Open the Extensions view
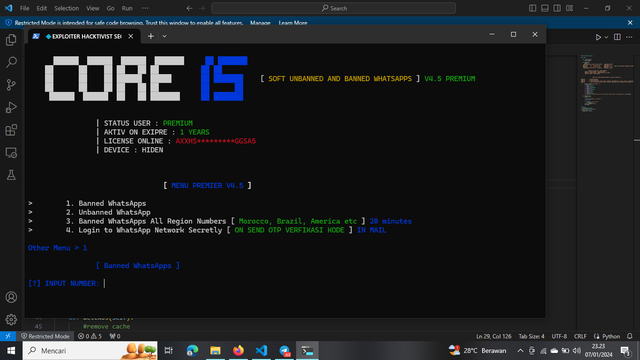640x360 pixels. pos(11,130)
